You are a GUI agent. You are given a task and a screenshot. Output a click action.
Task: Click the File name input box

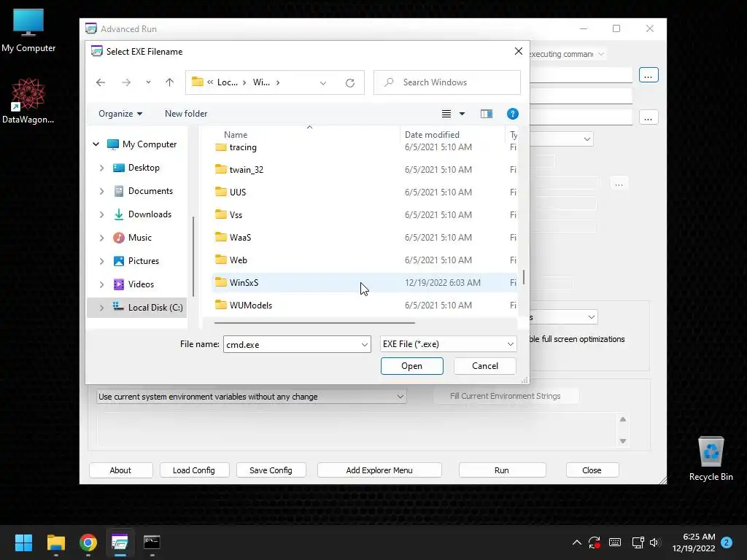(x=290, y=344)
